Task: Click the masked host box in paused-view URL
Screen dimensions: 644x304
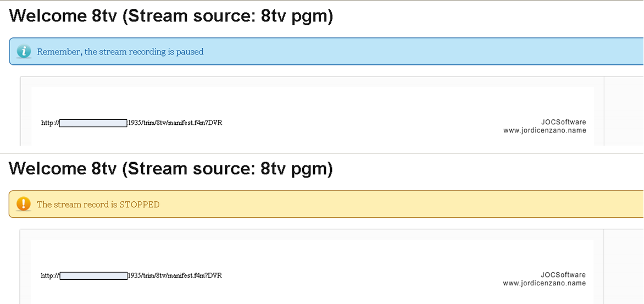Action: tap(93, 123)
